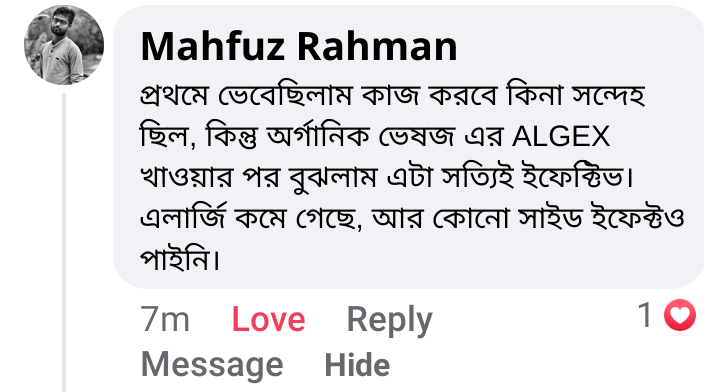Open the 7m timestamp permalink
The width and height of the screenshot is (720, 392).
(x=165, y=319)
